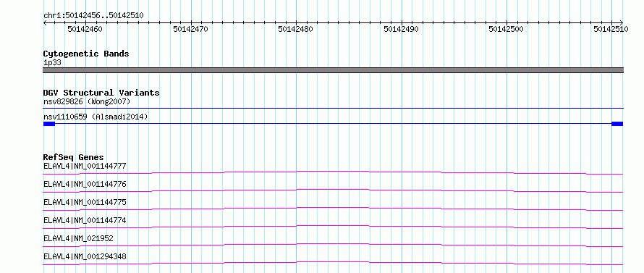Open transcript ELAVL4|NM_001294348
The image size is (644, 273).
coord(85,256)
